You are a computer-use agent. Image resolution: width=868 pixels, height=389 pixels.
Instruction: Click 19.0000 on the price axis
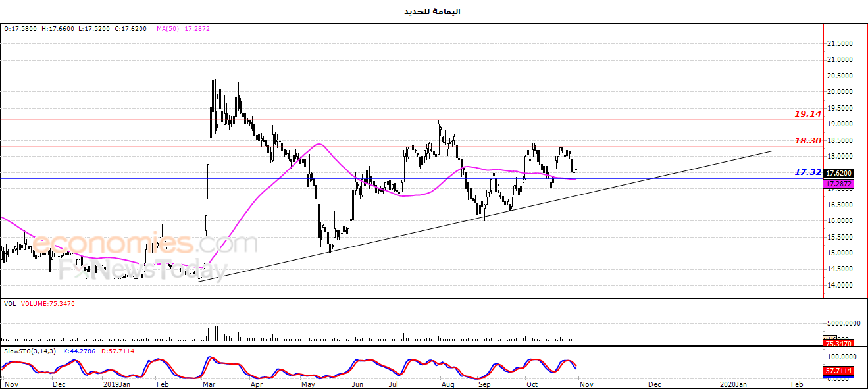[840, 124]
